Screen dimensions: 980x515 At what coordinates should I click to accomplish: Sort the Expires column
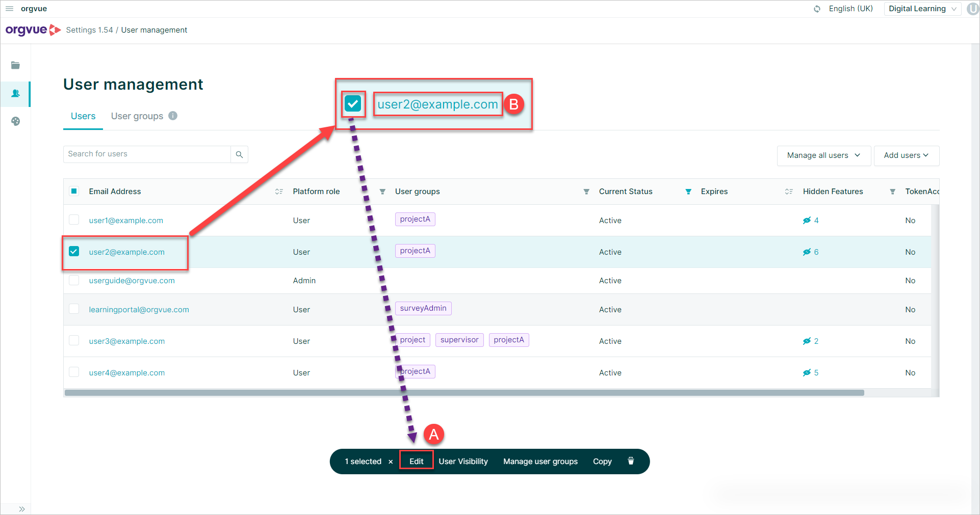[789, 192]
